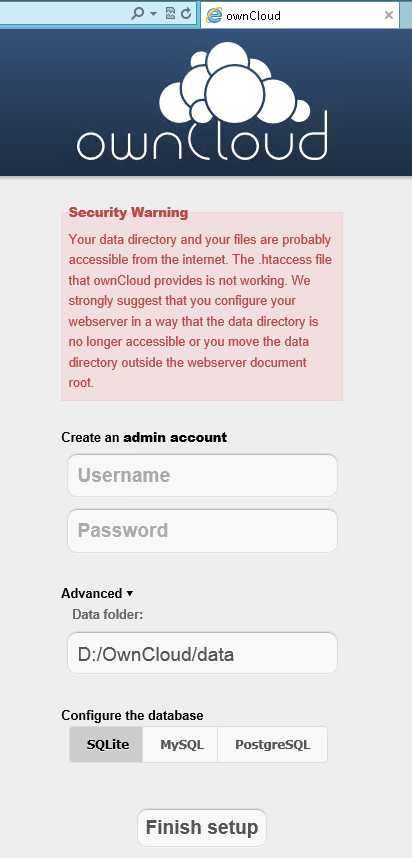Choose the MySQL database option
This screenshot has width=412, height=858.
(181, 745)
